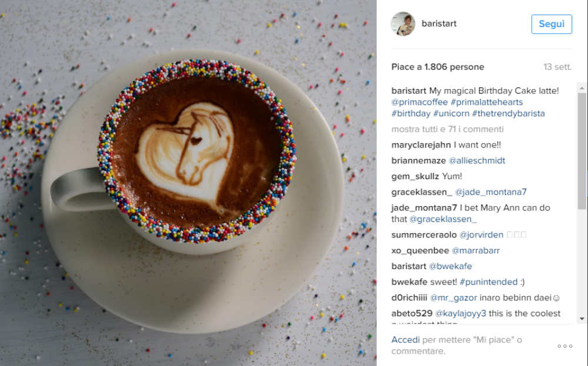Visit maryclarejahn commenter profile

(421, 145)
